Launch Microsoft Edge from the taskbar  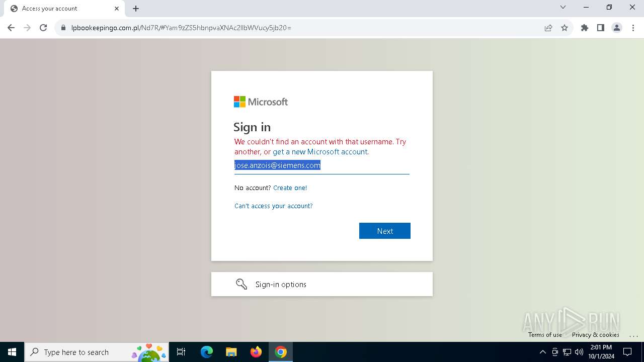pyautogui.click(x=207, y=352)
